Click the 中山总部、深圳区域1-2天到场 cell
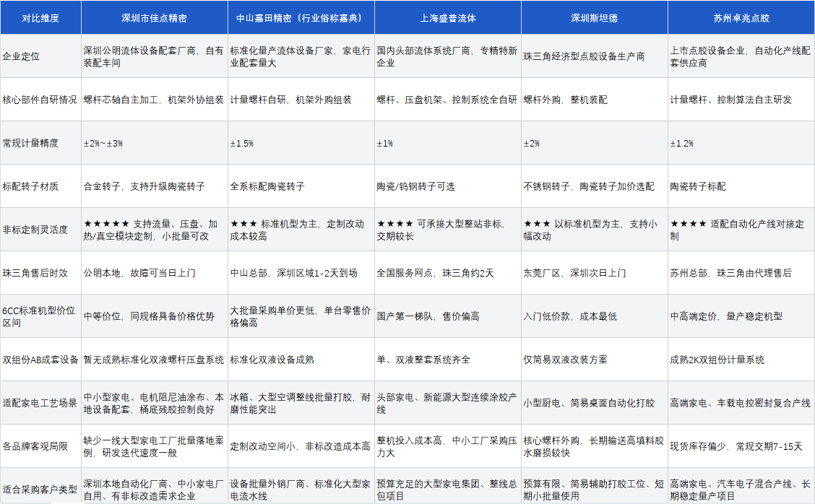Viewport: 815px width, 504px height. tap(301, 273)
